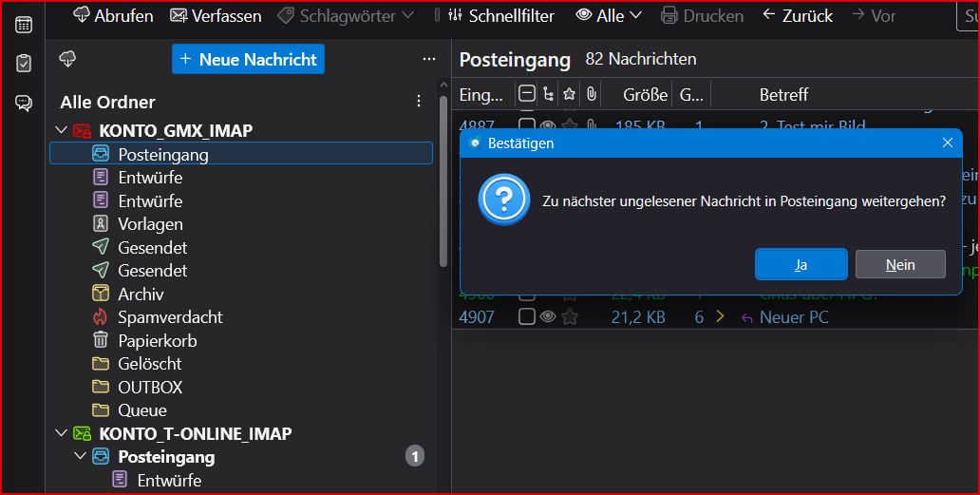This screenshot has height=495, width=980.
Task: Click the star column header icon
Action: click(x=569, y=94)
